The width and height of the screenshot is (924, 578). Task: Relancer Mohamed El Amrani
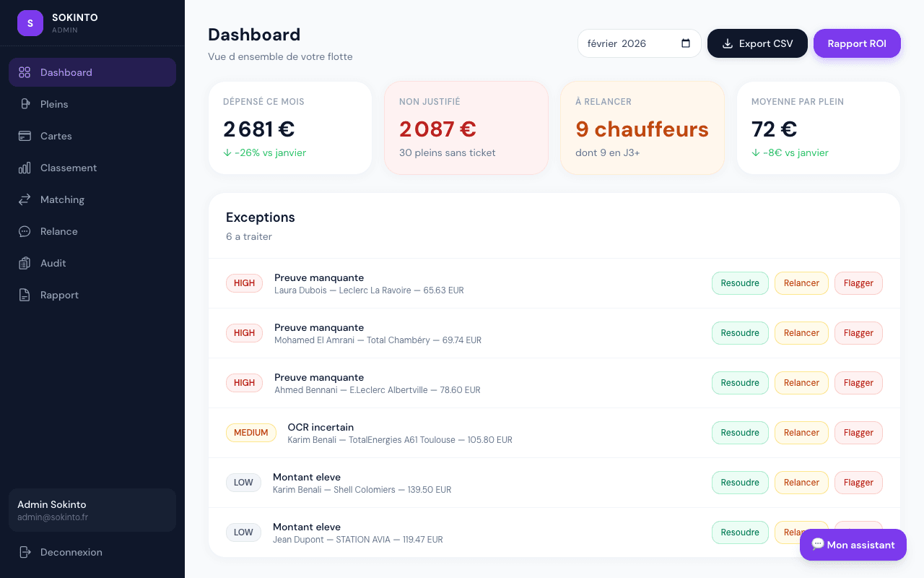tap(801, 333)
